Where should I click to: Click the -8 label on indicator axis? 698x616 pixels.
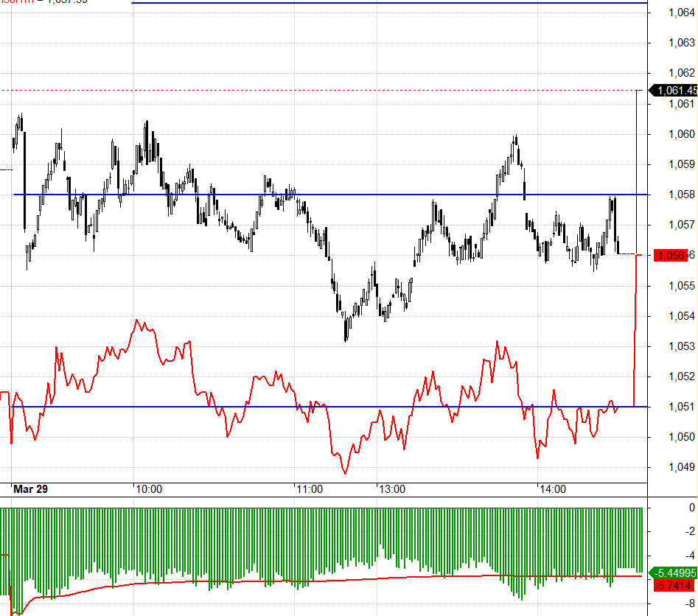point(690,604)
